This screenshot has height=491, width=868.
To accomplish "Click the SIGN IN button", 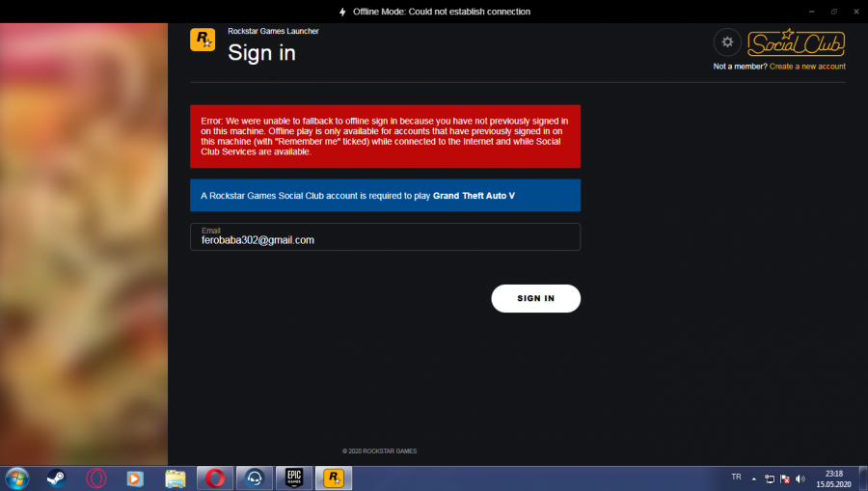I will click(536, 298).
